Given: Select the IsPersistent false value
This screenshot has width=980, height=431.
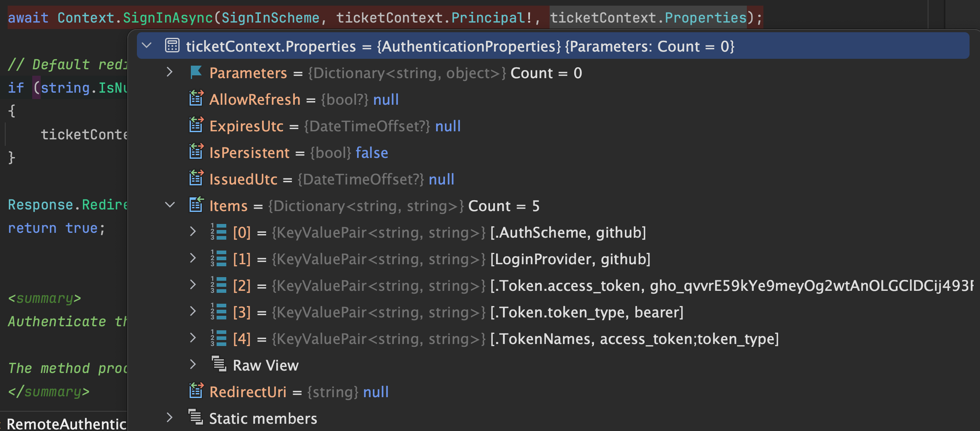Looking at the screenshot, I should click(x=372, y=152).
